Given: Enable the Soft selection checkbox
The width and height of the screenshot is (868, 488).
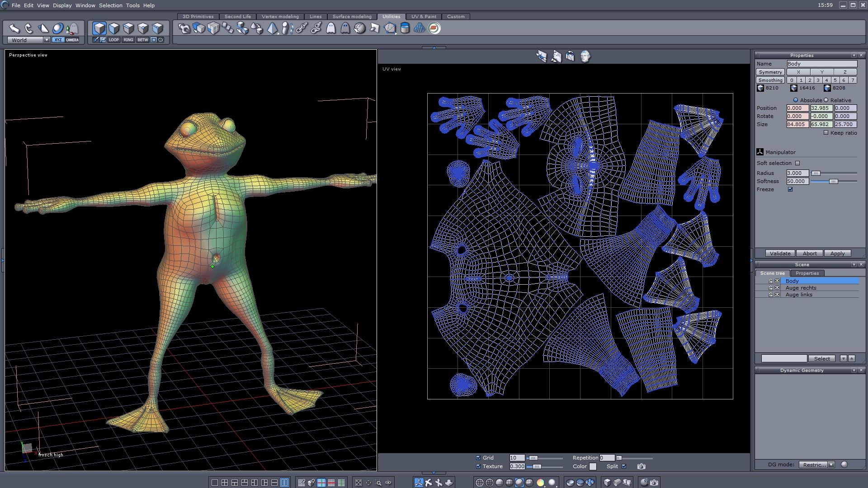Looking at the screenshot, I should click(797, 163).
